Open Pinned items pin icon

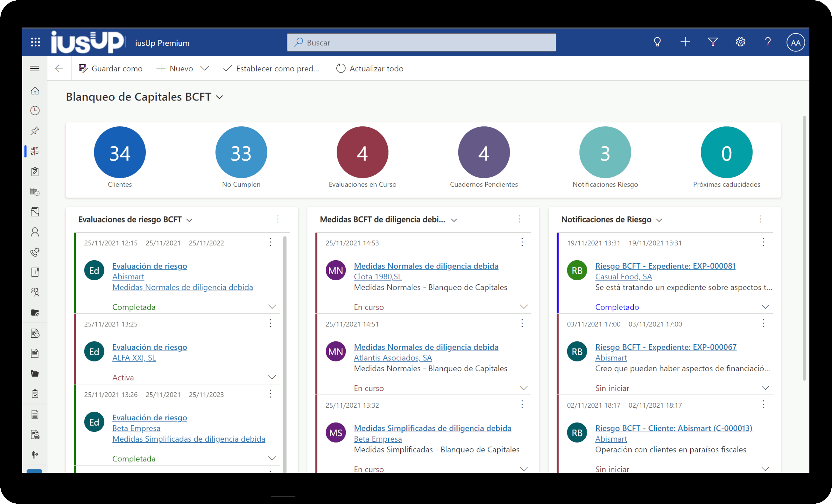pyautogui.click(x=35, y=131)
